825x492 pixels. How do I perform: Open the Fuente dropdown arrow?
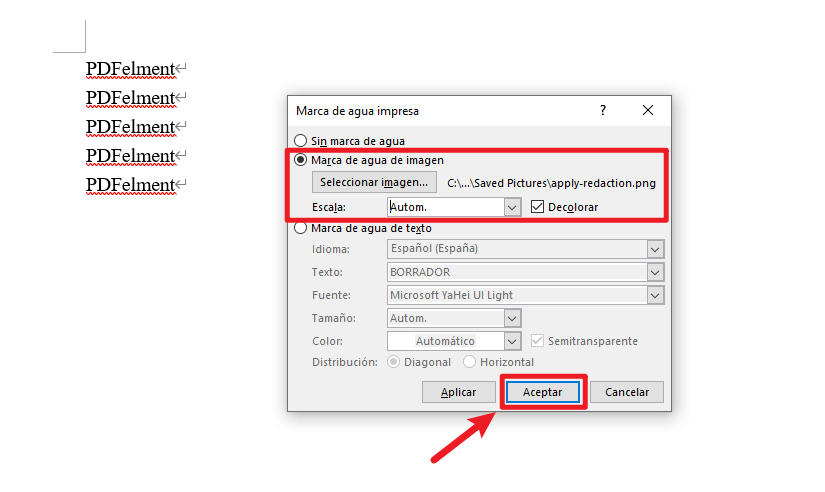coord(655,295)
